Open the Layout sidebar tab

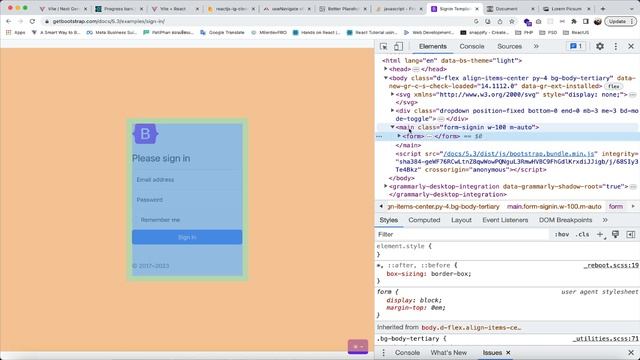tap(461, 220)
